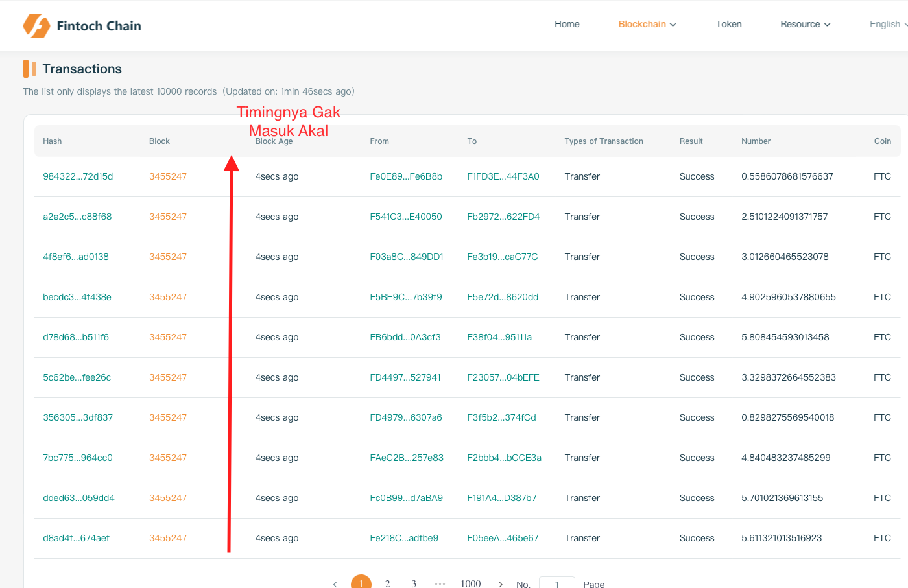The image size is (908, 588).
Task: Expand the Blockchain dropdown menu
Action: [647, 24]
